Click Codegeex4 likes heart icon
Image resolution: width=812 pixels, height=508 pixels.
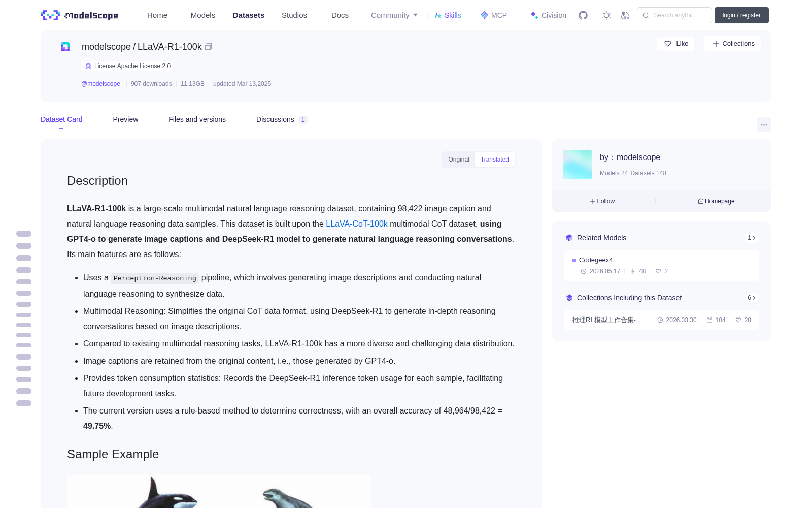[x=658, y=271]
